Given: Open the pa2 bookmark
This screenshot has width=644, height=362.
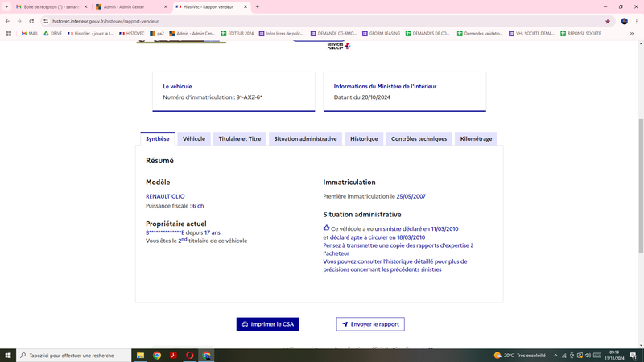Looking at the screenshot, I should [157, 34].
